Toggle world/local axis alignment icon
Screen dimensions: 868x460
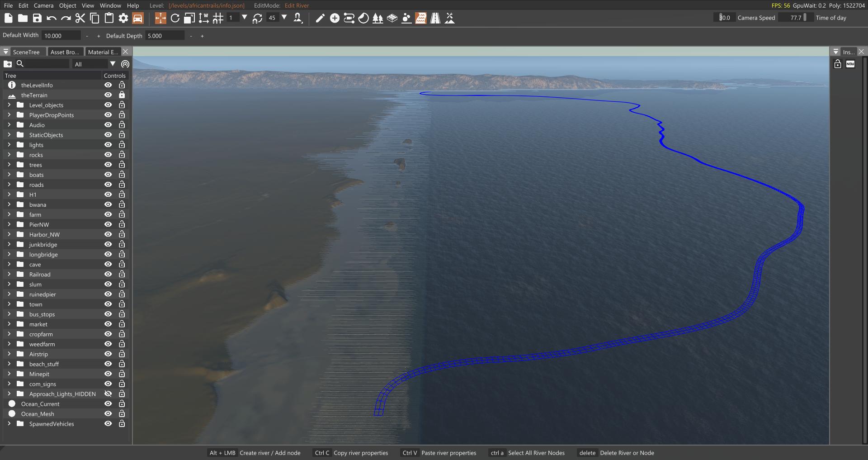click(x=204, y=18)
